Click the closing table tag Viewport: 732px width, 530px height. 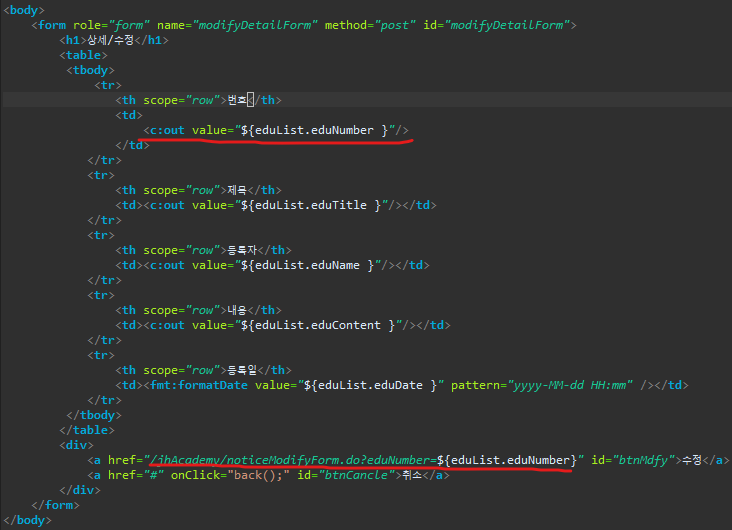[x=87, y=430]
